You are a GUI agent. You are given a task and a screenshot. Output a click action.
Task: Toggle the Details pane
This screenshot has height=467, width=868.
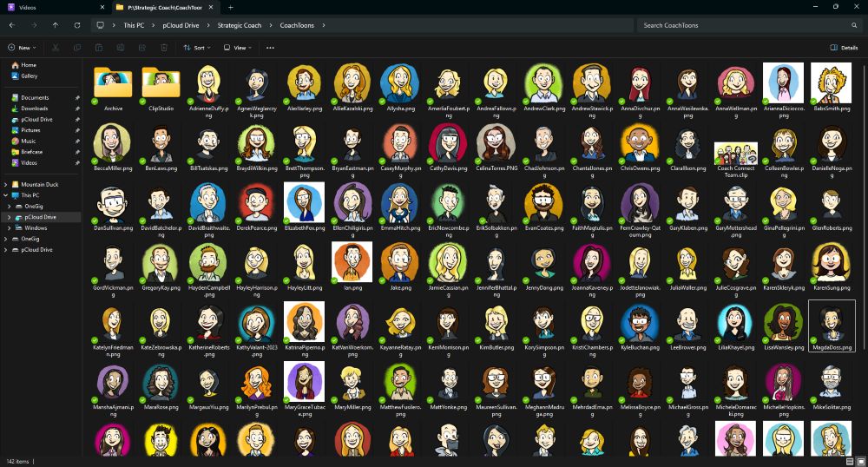pyautogui.click(x=844, y=48)
